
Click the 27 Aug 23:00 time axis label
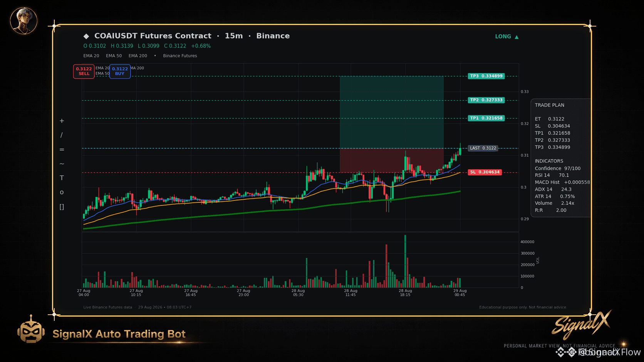tap(243, 293)
